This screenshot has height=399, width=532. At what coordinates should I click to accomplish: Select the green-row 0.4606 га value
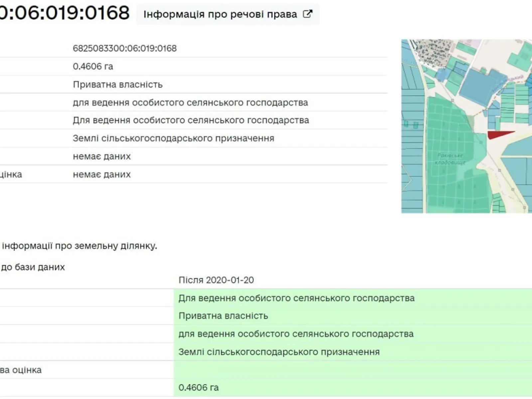coord(199,388)
